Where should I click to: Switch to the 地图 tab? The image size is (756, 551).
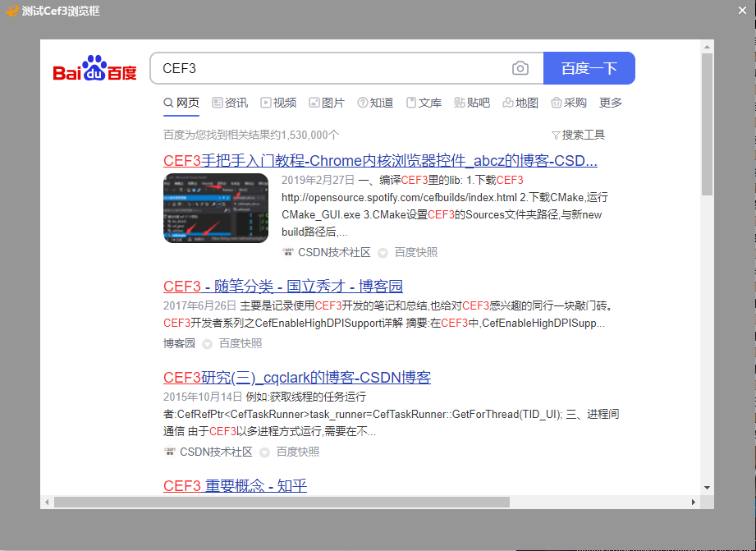pyautogui.click(x=520, y=103)
